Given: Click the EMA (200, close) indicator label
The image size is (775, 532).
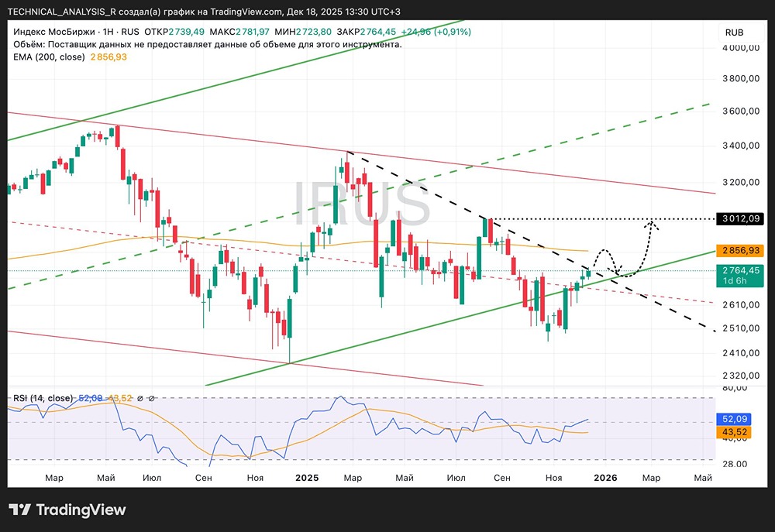Looking at the screenshot, I should (x=49, y=57).
